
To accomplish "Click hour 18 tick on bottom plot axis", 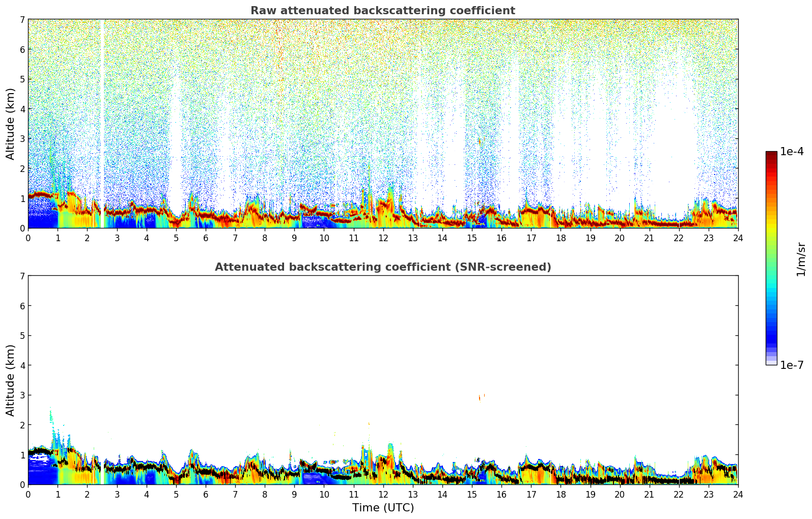I will (561, 494).
